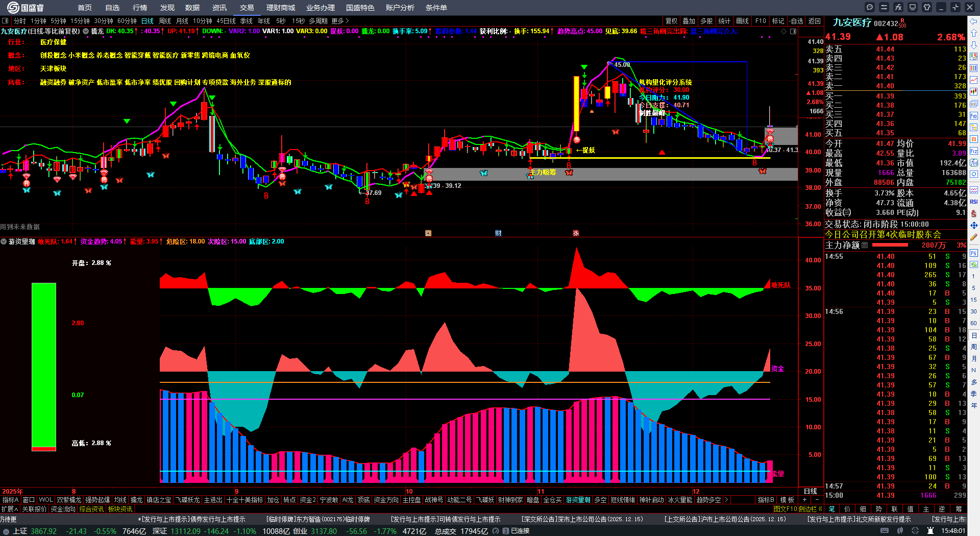The width and height of the screenshot is (980, 536).
Task: Open the line trend chart sidebar icon
Action: coord(974,80)
